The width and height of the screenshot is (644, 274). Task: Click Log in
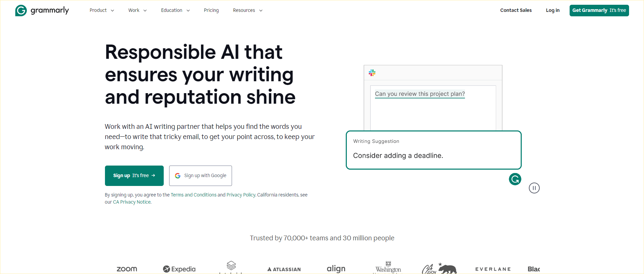(x=553, y=10)
